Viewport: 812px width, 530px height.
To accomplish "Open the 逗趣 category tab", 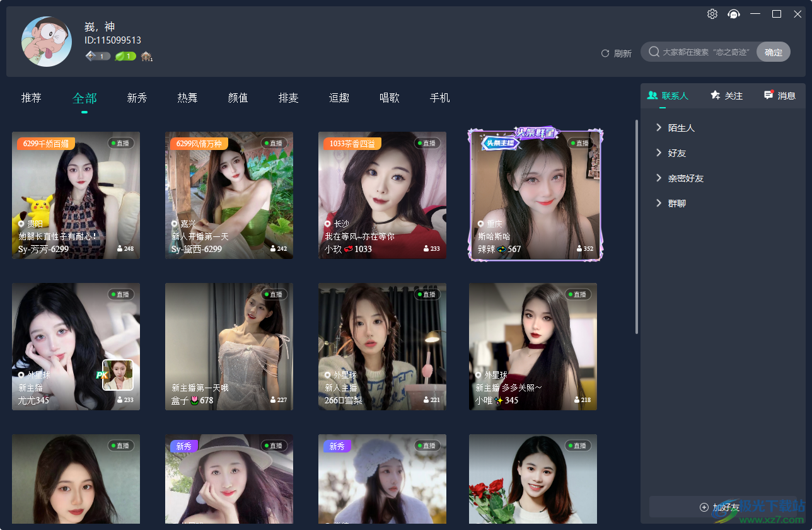I will 339,98.
